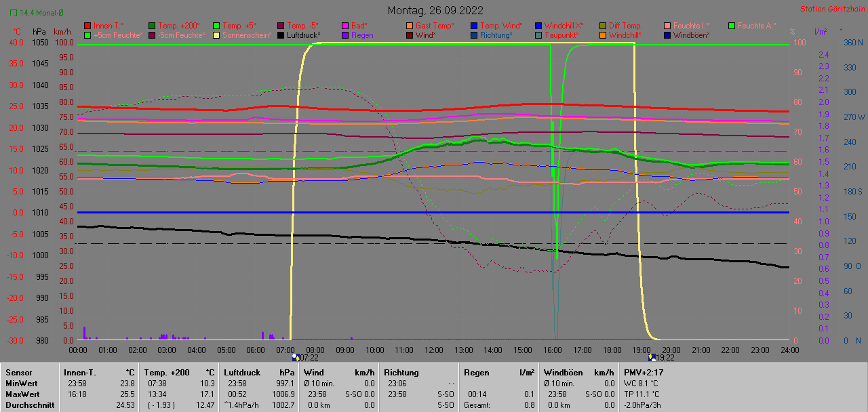The width and height of the screenshot is (868, 412).
Task: Click the TP 11.1 °C reading
Action: pos(641,394)
